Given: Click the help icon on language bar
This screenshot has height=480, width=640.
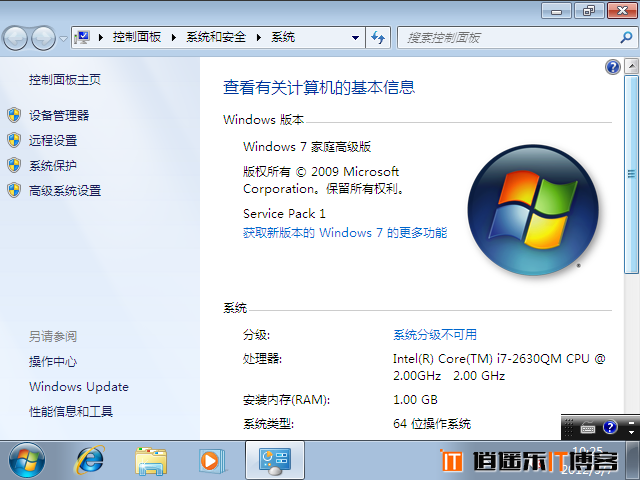Looking at the screenshot, I should (x=610, y=427).
